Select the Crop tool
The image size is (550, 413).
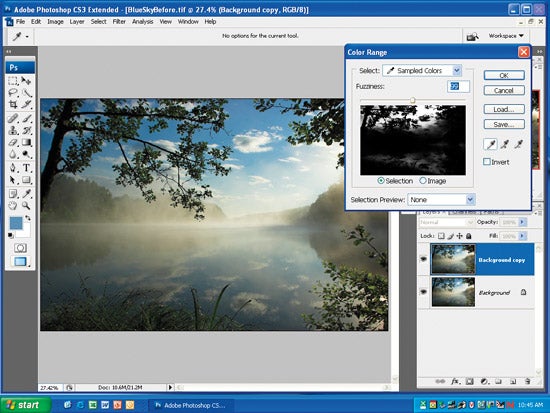tap(13, 104)
